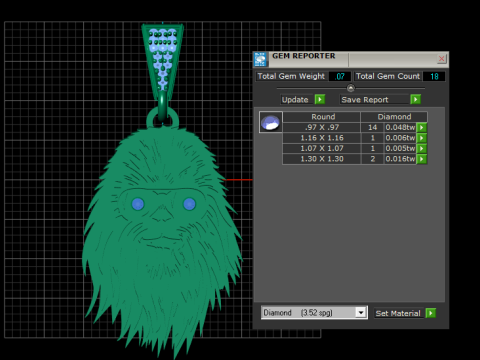Click the quantity 14 cell

pyautogui.click(x=372, y=127)
